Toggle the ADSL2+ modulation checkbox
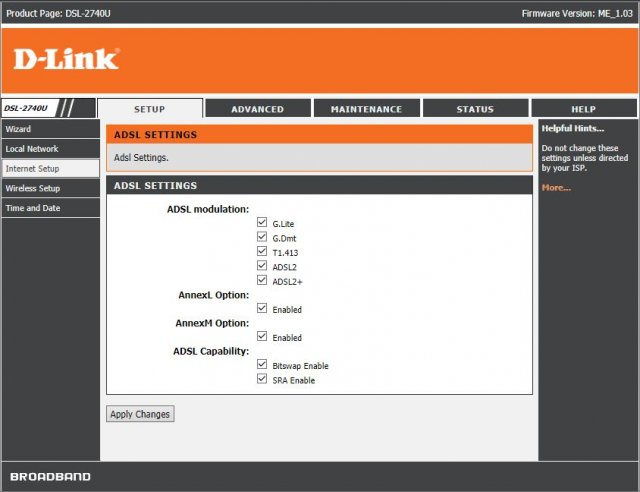The height and width of the screenshot is (492, 640). coord(262,281)
